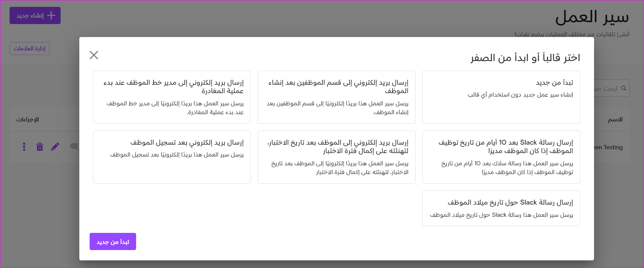The width and height of the screenshot is (644, 268).
Task: Pick the Slack employee birthday message template
Action: point(501,208)
